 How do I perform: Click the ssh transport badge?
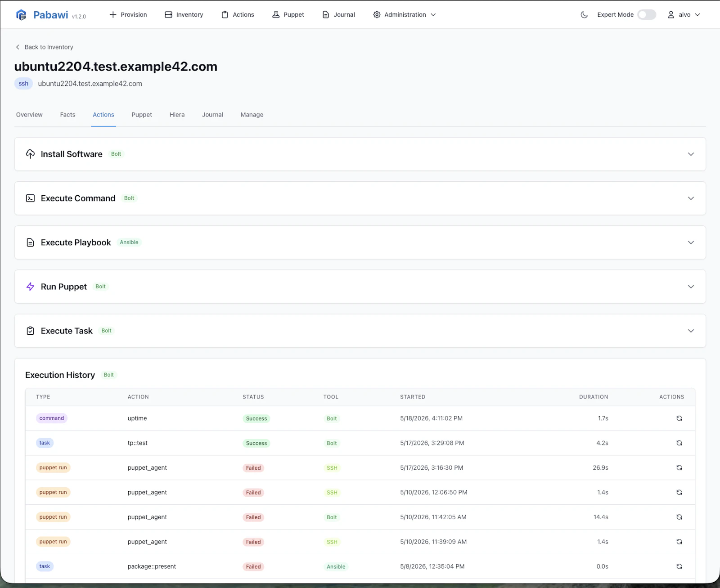[23, 84]
